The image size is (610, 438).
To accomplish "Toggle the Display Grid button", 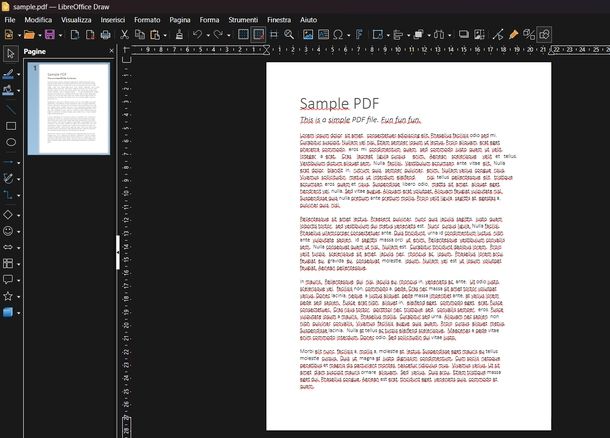I will (243, 35).
